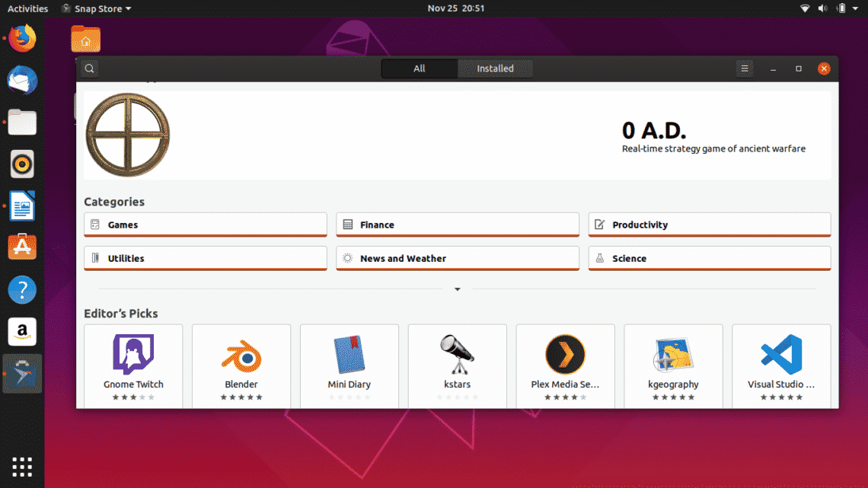The image size is (868, 488).
Task: Launch Firefox from the dock
Action: 22,39
